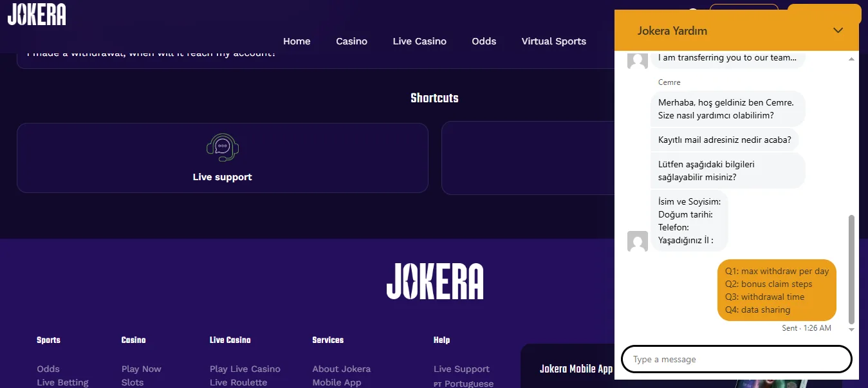Click the Casino footer column heading
This screenshot has height=388, width=868.
[x=133, y=340]
